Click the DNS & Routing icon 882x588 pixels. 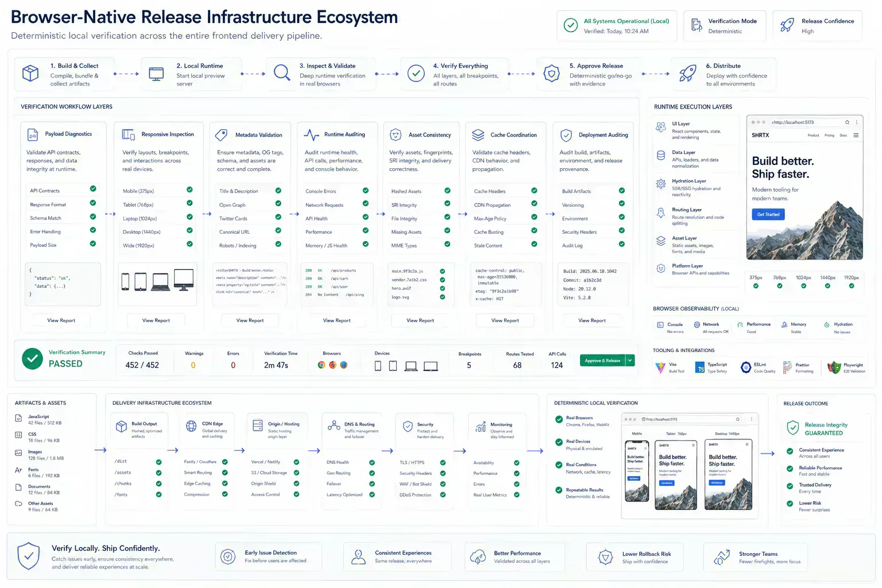coord(334,425)
